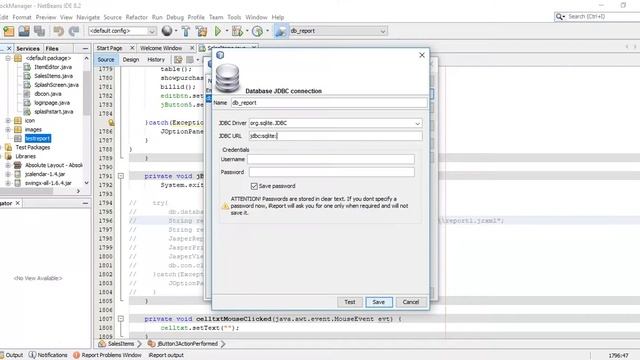
Task: Click the Profile Project icon
Action: pos(257,31)
